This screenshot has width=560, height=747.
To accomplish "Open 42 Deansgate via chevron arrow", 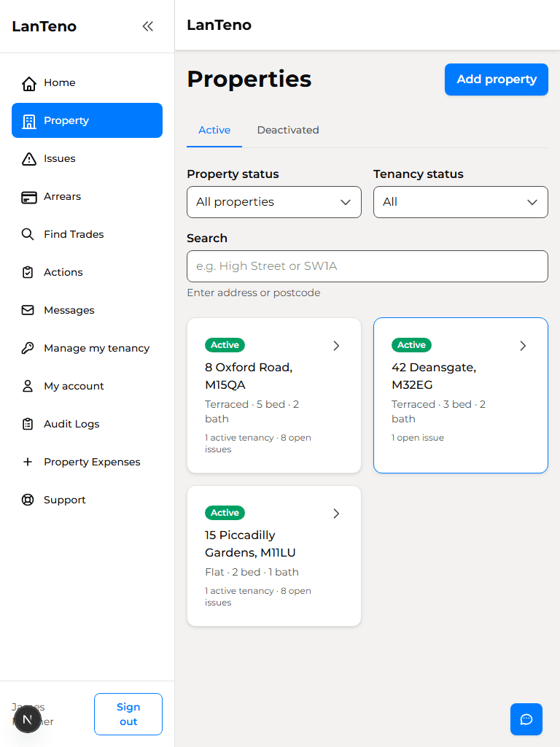I will 523,345.
